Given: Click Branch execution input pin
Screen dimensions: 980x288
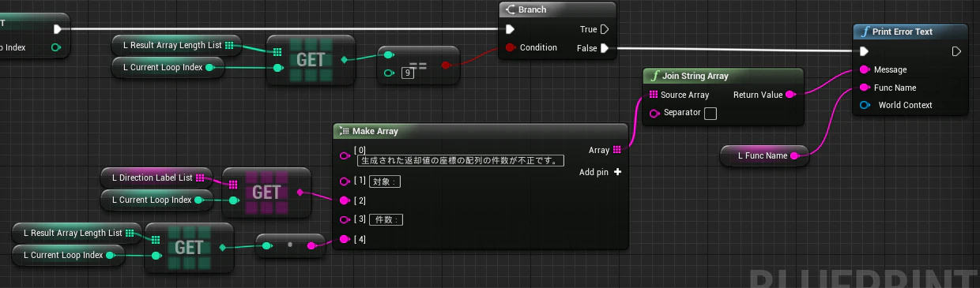Looking at the screenshot, I should click(510, 29).
